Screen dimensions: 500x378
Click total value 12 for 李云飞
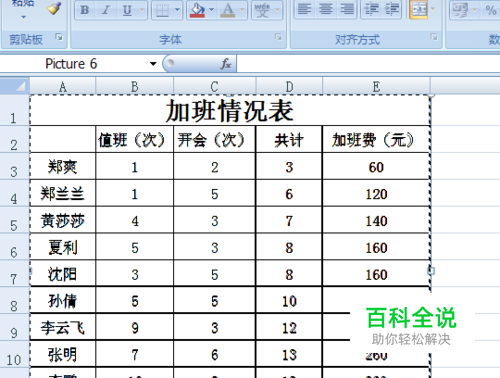click(289, 328)
